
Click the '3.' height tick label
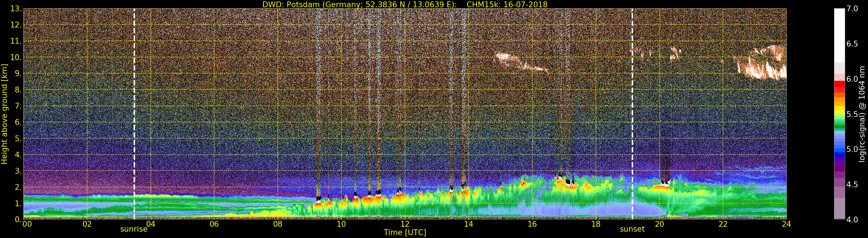tap(18, 171)
